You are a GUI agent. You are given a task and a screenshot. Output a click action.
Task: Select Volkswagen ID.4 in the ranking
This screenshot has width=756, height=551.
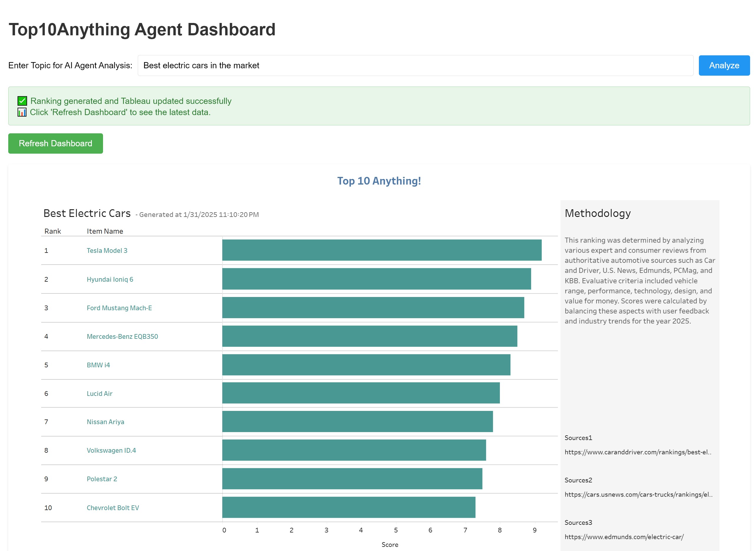111,450
